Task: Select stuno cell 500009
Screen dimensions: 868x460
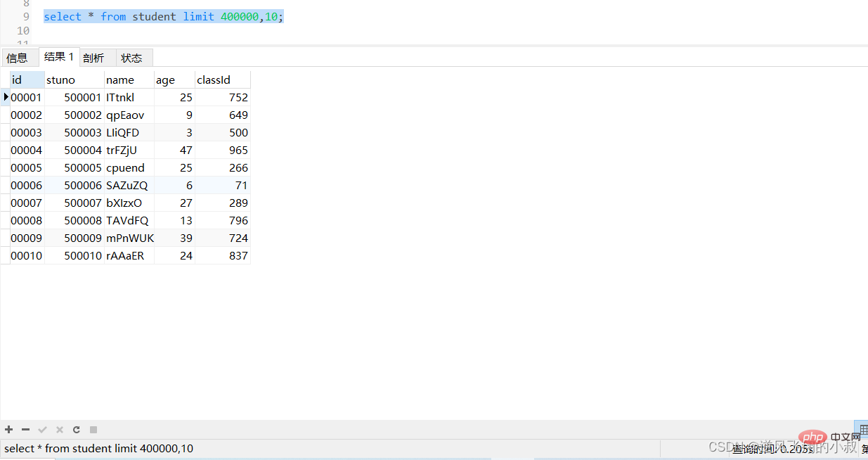Action: pos(75,238)
